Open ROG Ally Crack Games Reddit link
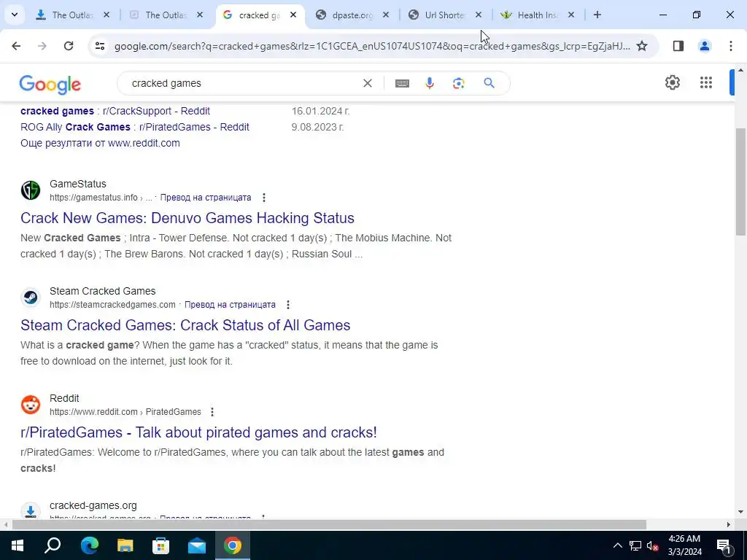The image size is (747, 560). pos(135,127)
